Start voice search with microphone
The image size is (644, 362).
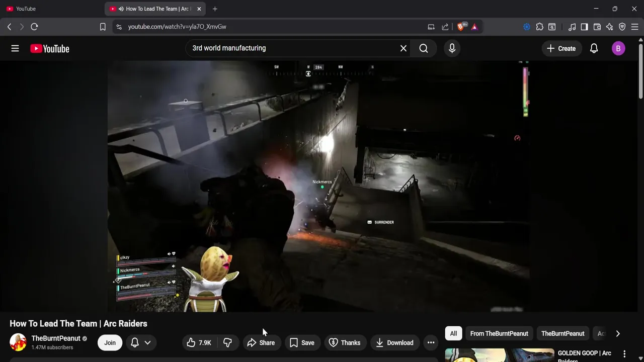(452, 48)
